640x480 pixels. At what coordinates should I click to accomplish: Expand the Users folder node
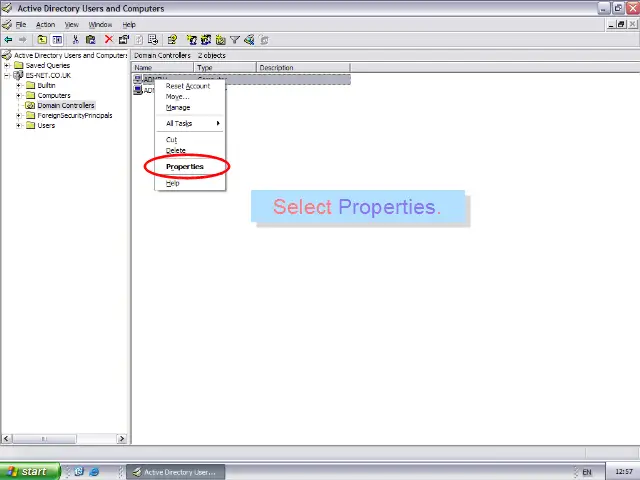click(x=18, y=125)
